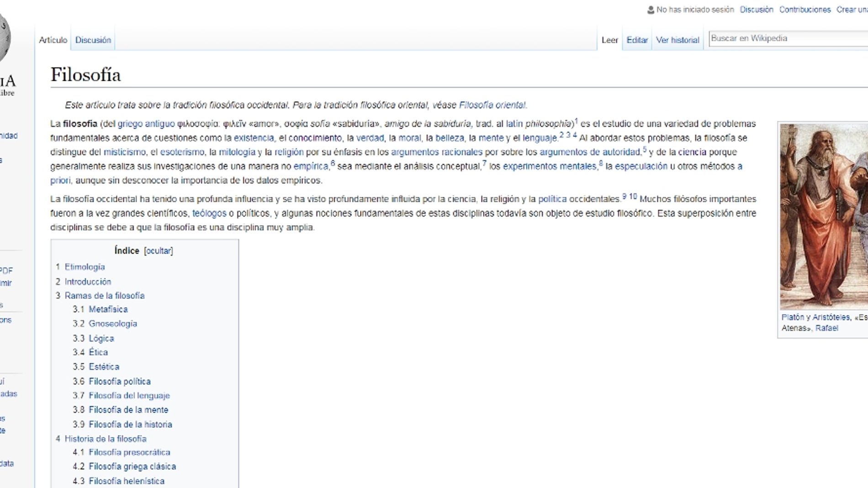Open the 'experimentos mentales' link
Image resolution: width=868 pixels, height=488 pixels.
click(550, 166)
